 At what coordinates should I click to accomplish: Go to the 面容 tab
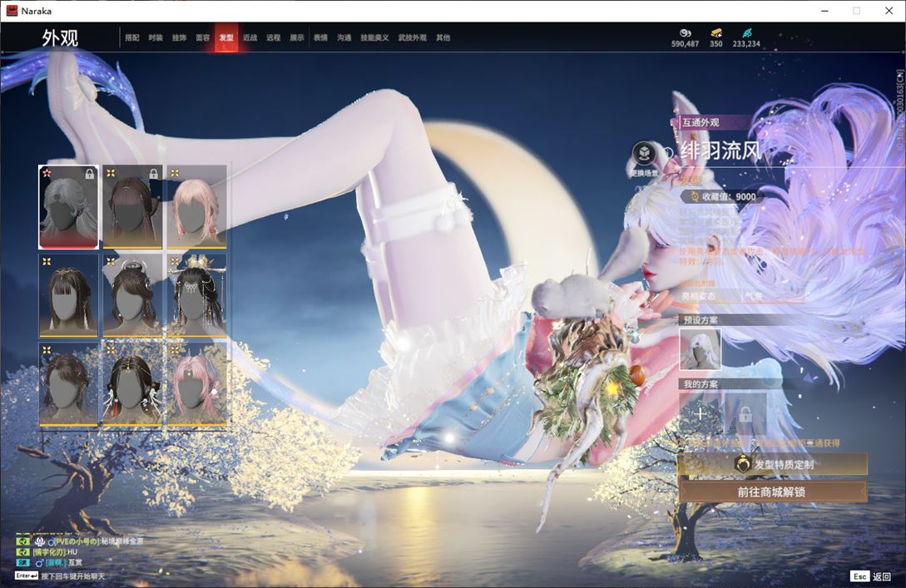(202, 38)
